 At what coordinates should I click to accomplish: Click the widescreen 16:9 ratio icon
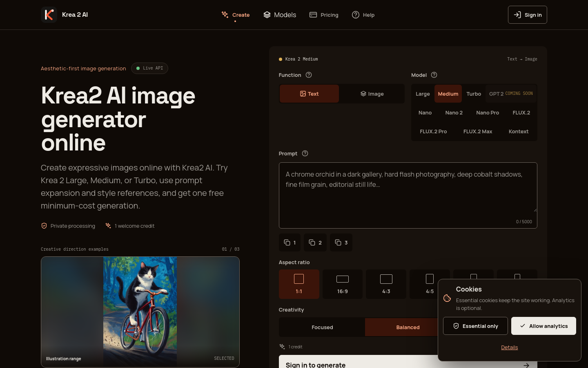pyautogui.click(x=343, y=279)
